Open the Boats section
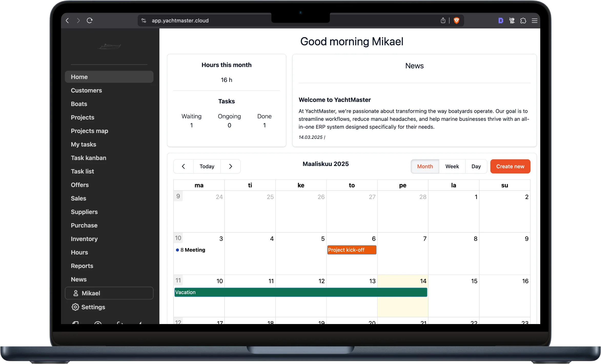This screenshot has width=601, height=364. pos(79,103)
